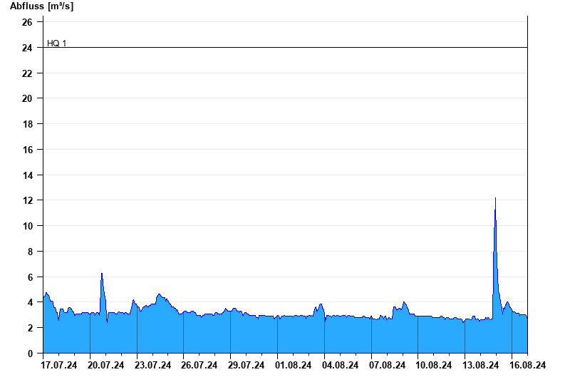The width and height of the screenshot is (570, 392).
Task: Click the tip of the highest discharge spike
Action: 495,198
